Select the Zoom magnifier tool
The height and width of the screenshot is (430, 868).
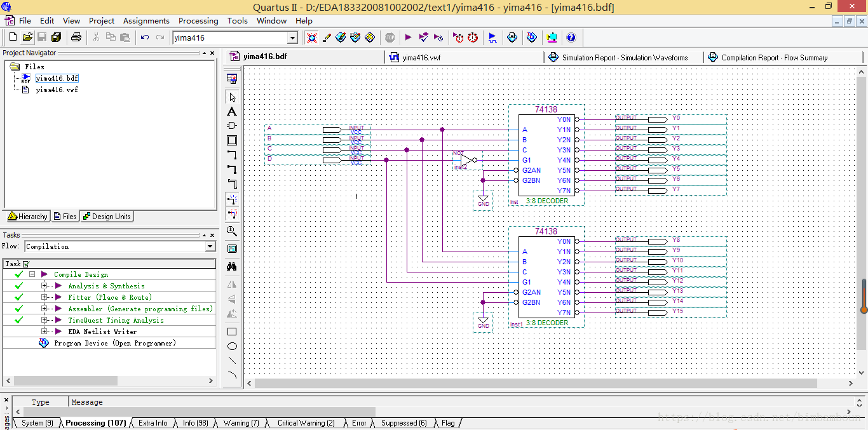point(232,231)
